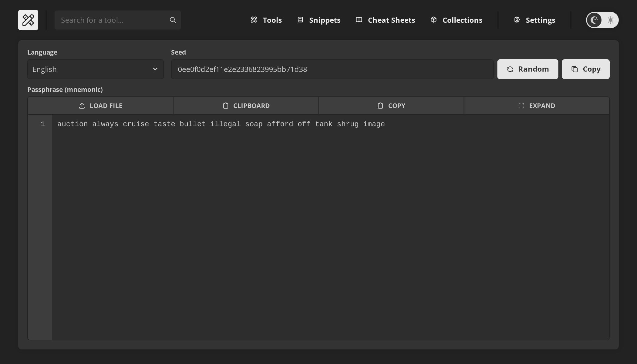Click the gear icon beside Settings
This screenshot has height=364, width=637.
pyautogui.click(x=517, y=19)
